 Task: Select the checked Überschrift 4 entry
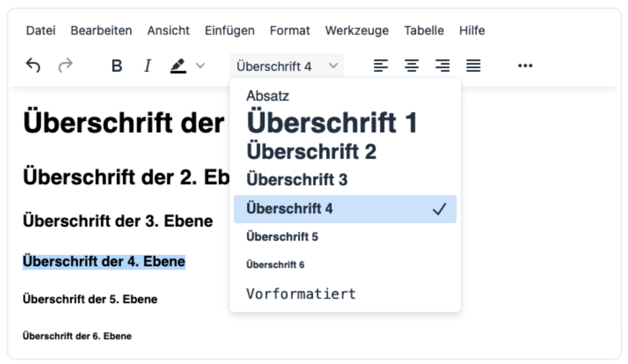[x=345, y=209]
